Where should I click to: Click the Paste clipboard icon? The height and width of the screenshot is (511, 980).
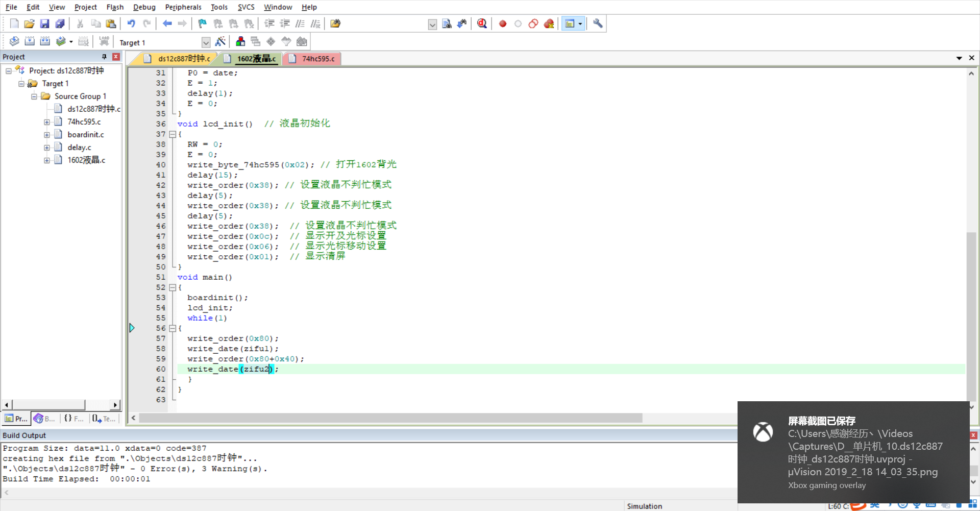(111, 23)
